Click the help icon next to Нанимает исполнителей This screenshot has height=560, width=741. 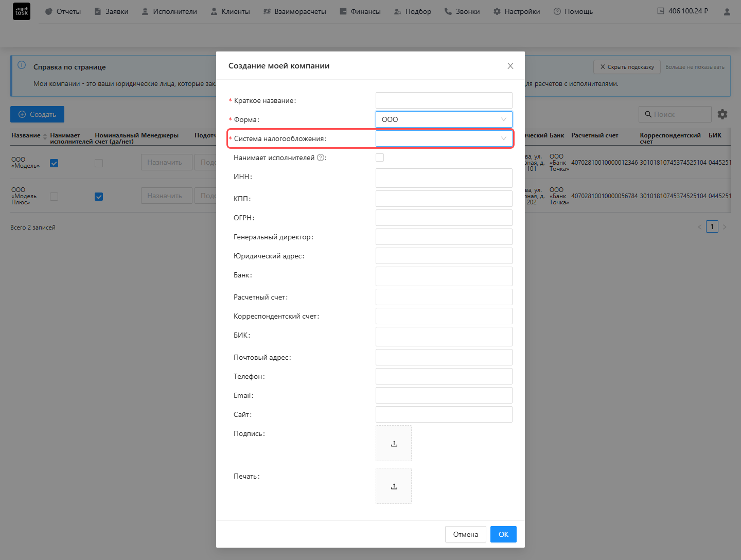(321, 157)
